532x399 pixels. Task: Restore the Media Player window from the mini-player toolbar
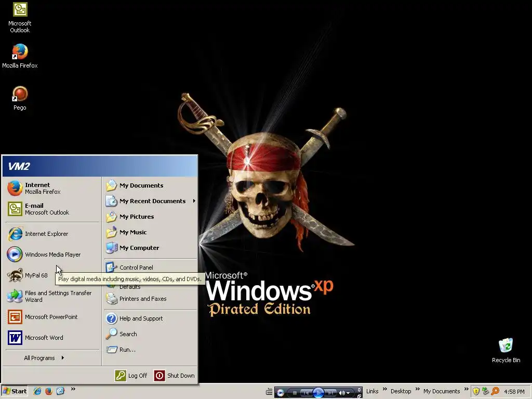[360, 396]
